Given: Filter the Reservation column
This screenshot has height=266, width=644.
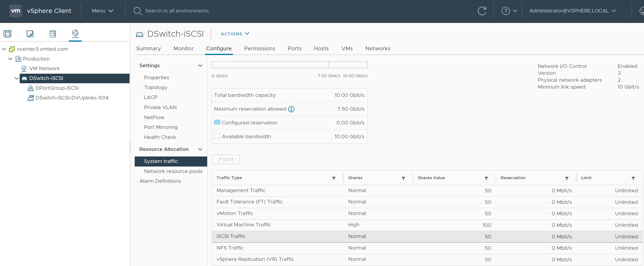Looking at the screenshot, I should click(x=566, y=178).
